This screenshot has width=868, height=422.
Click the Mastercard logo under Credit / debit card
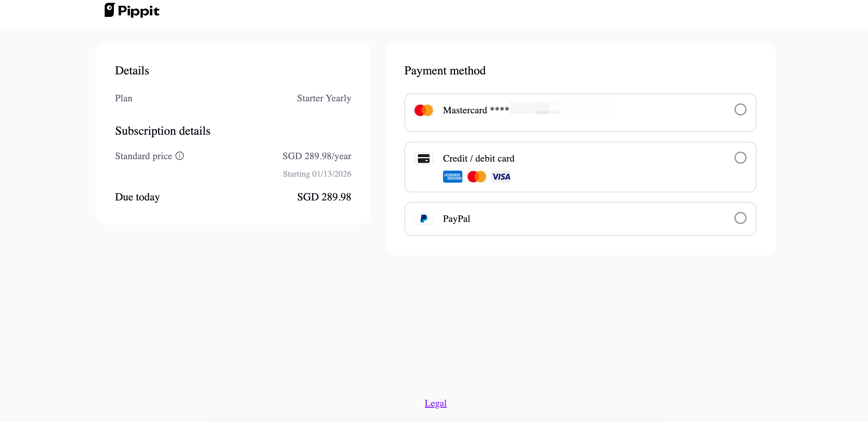(x=476, y=177)
